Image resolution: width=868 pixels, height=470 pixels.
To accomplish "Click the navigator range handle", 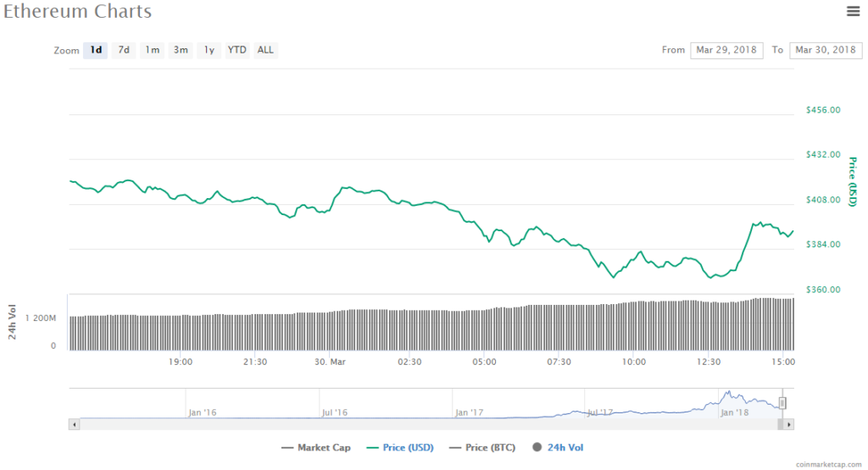I will click(x=782, y=403).
